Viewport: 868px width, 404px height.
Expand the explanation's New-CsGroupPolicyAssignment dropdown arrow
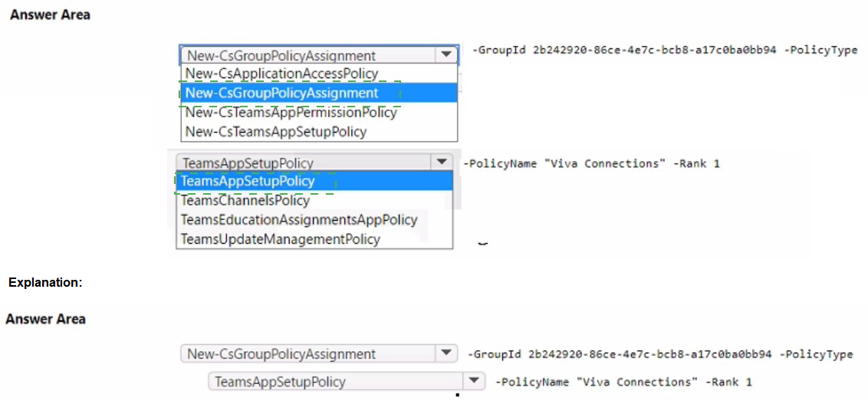tap(446, 353)
